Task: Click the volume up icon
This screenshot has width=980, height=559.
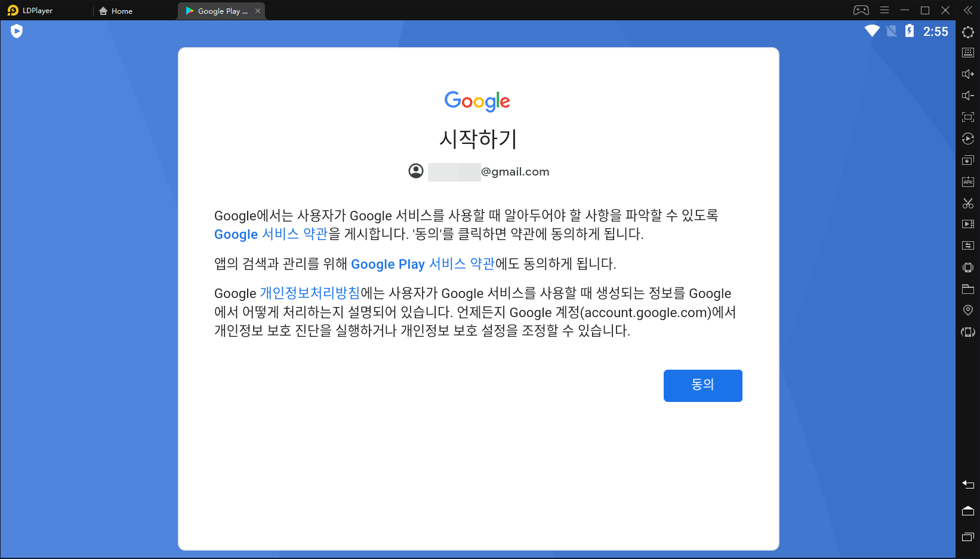Action: [968, 74]
